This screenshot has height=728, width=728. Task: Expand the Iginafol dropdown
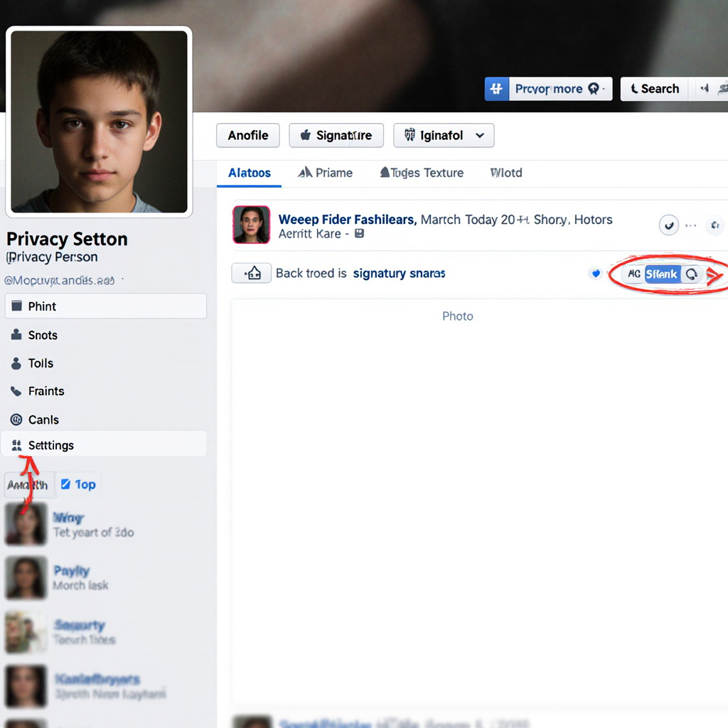point(444,136)
